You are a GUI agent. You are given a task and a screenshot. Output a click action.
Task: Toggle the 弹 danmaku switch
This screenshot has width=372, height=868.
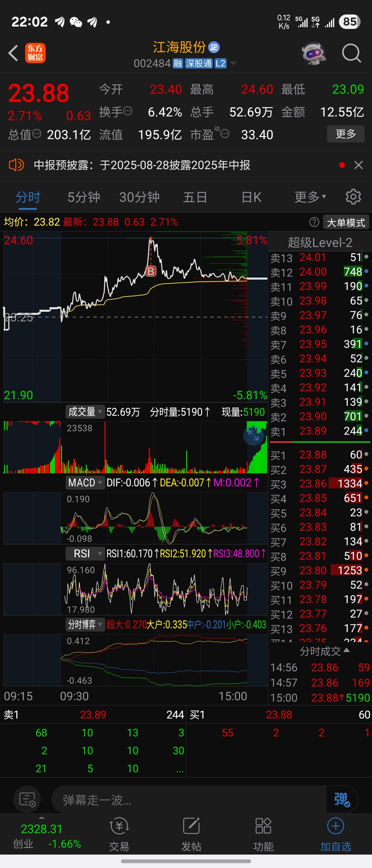[x=342, y=799]
